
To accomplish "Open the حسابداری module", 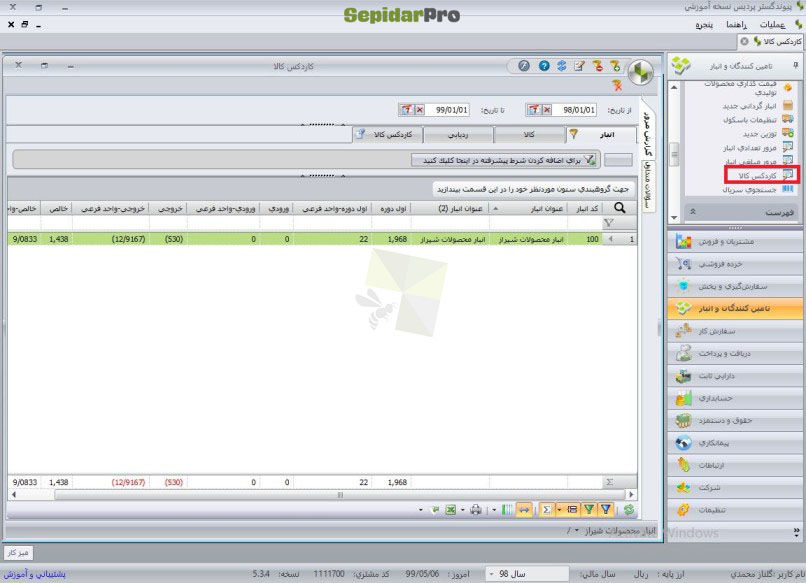I will [735, 398].
